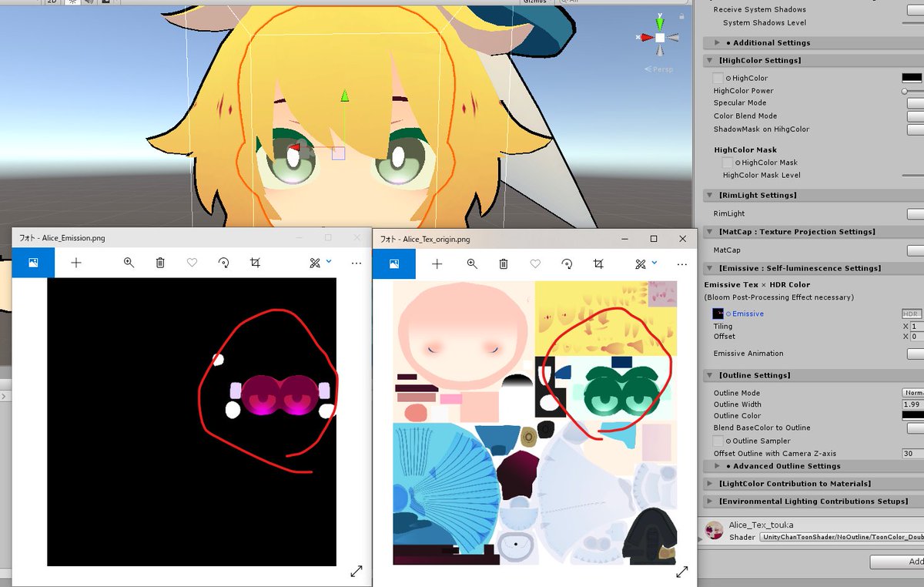Collapse the [Emissive : Self-luminescence Settings] section
The image size is (924, 587).
pyautogui.click(x=709, y=268)
